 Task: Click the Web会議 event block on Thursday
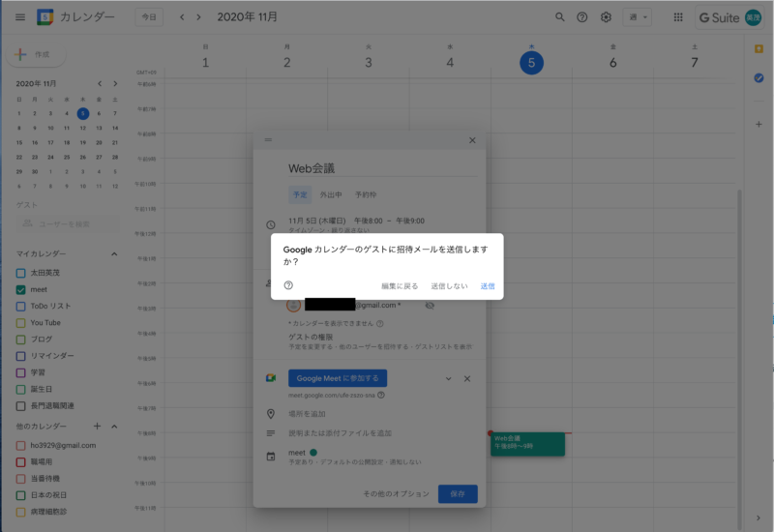click(527, 444)
